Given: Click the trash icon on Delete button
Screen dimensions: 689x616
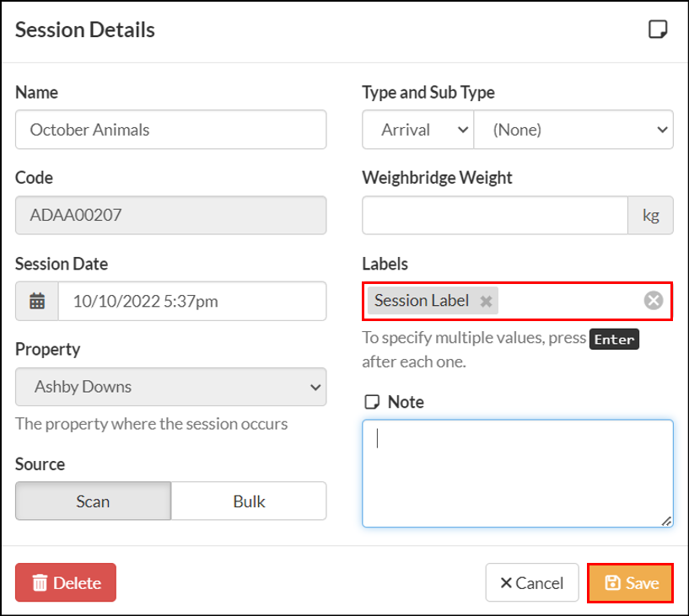Looking at the screenshot, I should click(x=40, y=582).
